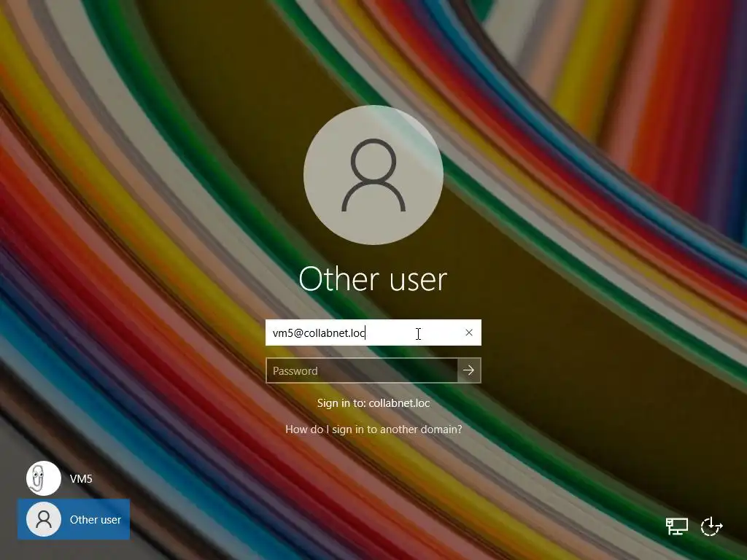Click the 'Sign in to: collabnet.loc' text

point(373,402)
